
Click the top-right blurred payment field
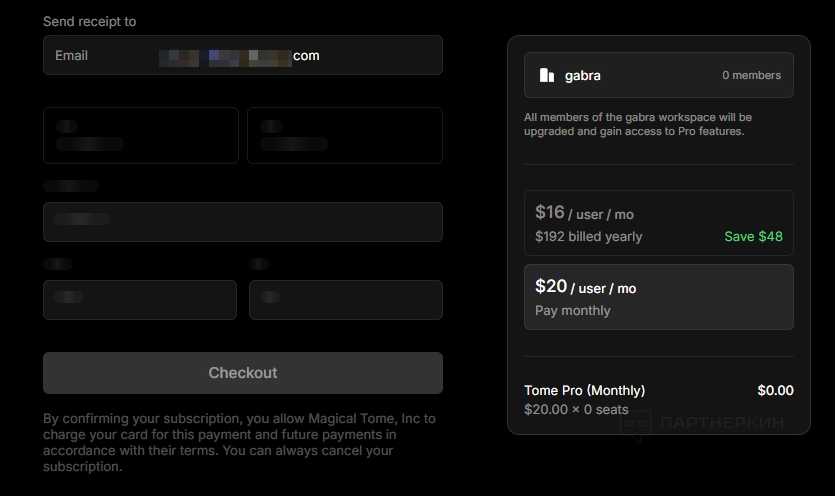(344, 135)
